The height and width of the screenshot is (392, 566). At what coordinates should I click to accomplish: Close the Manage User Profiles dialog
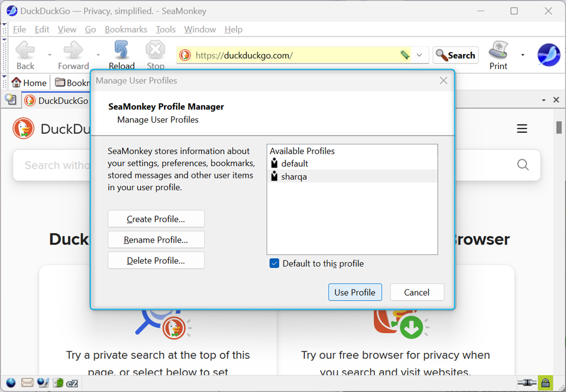click(444, 81)
